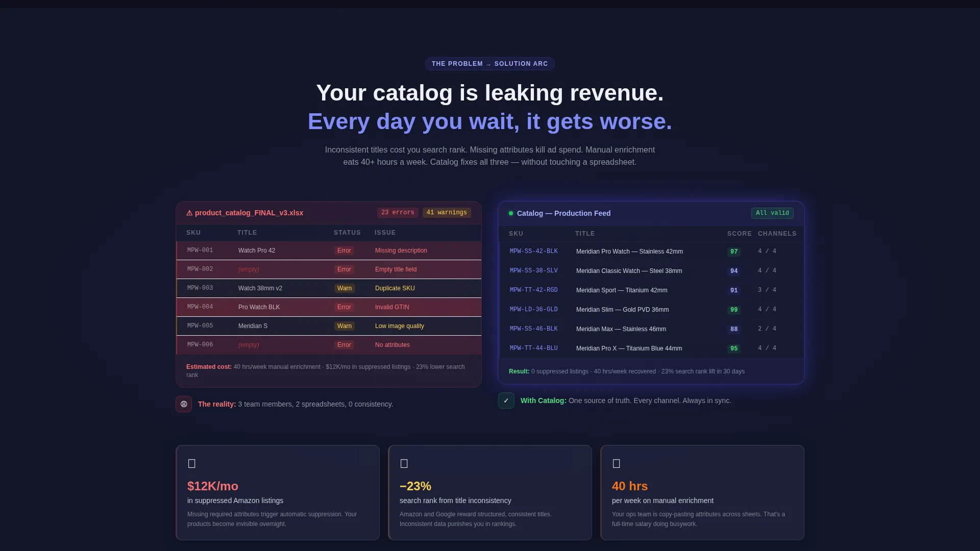Click Meridian Slim — Gold PVD 36mm title
The width and height of the screenshot is (980, 551).
[622, 310]
